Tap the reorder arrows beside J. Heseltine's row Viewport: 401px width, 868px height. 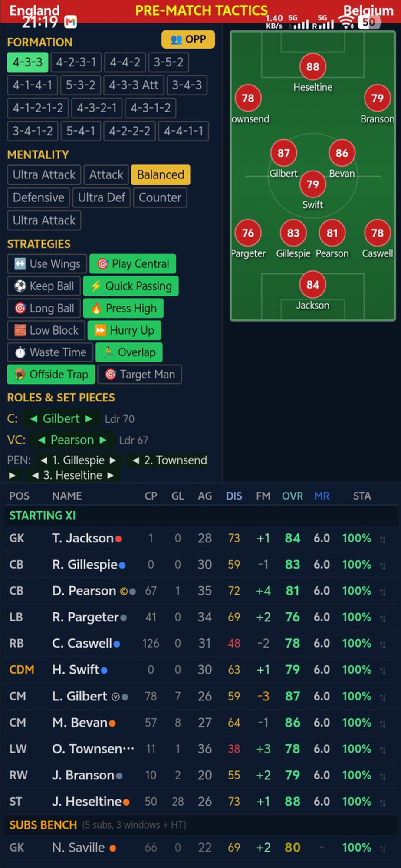click(x=382, y=802)
